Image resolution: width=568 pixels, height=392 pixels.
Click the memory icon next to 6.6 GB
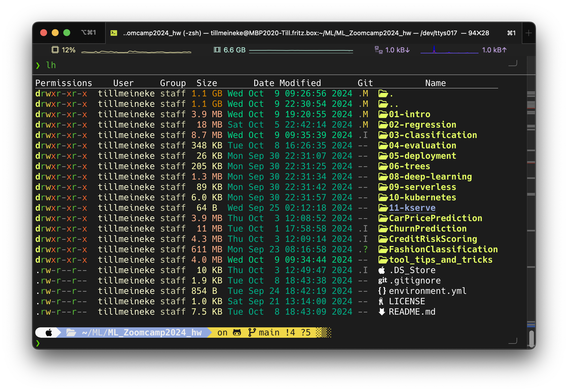[x=217, y=50]
